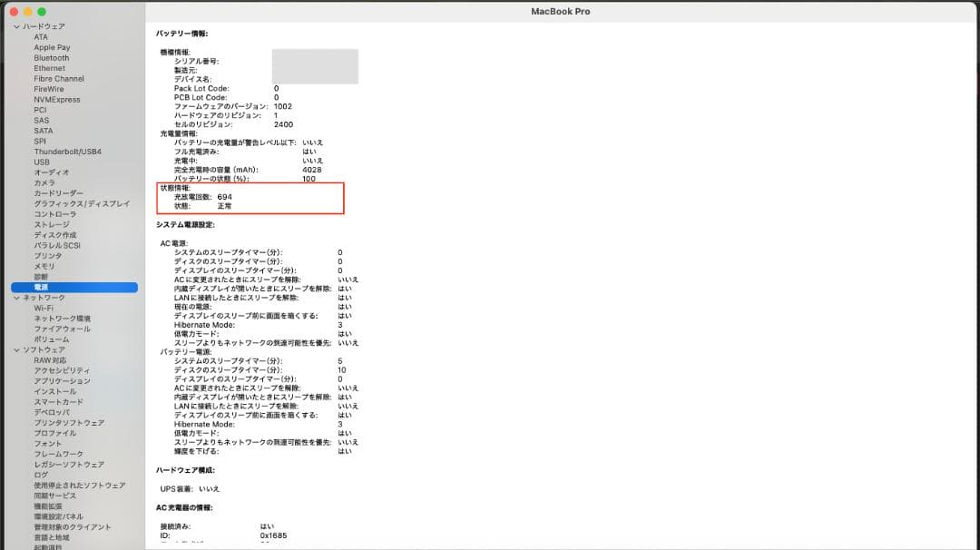Click the full charge capacity value 4028
This screenshot has width=980, height=550.
coord(311,170)
